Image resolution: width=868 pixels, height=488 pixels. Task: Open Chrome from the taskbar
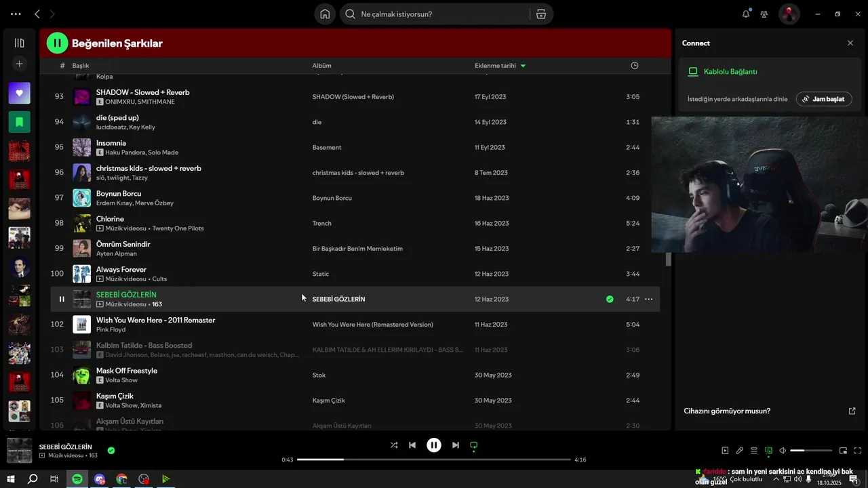(121, 479)
